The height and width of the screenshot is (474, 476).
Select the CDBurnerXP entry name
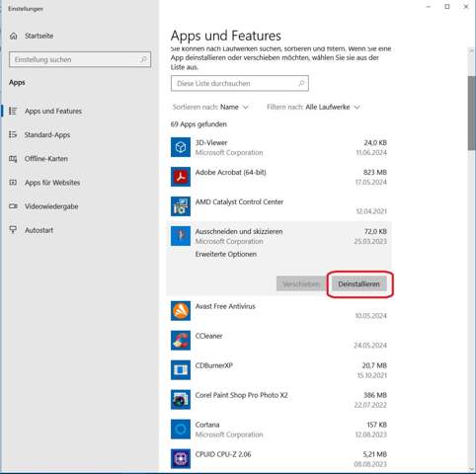tap(214, 365)
